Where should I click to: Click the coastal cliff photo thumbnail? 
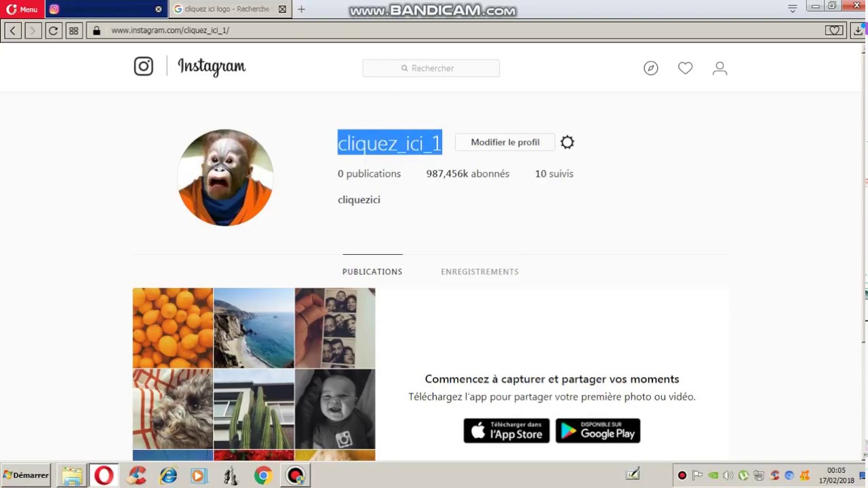click(x=254, y=328)
